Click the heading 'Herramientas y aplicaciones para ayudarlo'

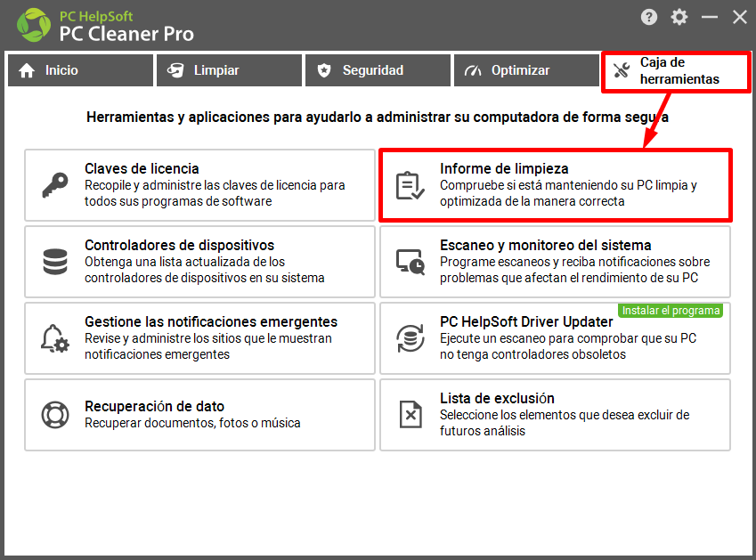[377, 118]
